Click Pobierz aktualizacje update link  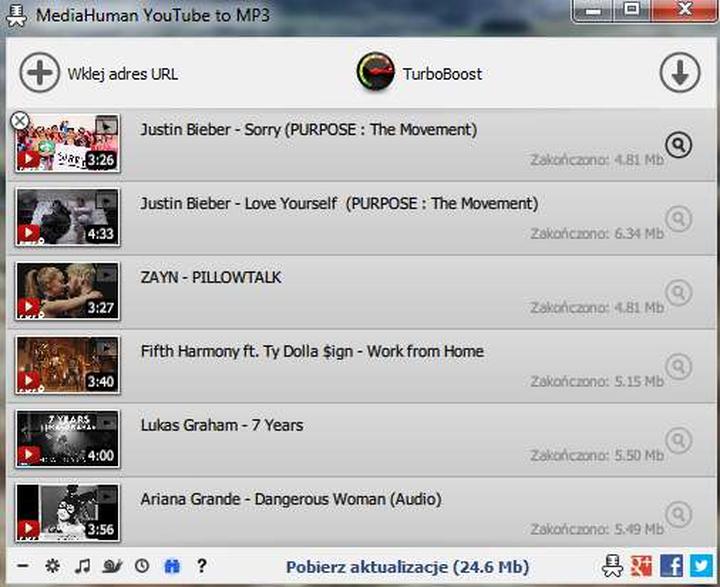(407, 567)
